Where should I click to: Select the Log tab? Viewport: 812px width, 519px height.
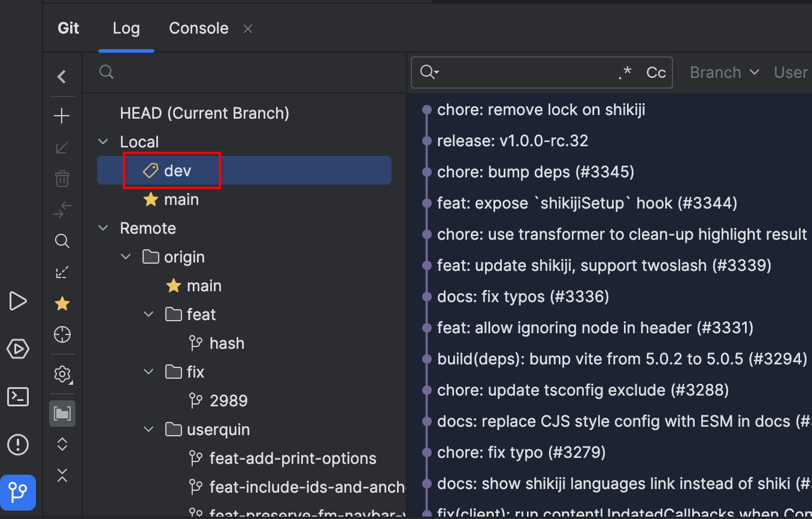pyautogui.click(x=126, y=28)
